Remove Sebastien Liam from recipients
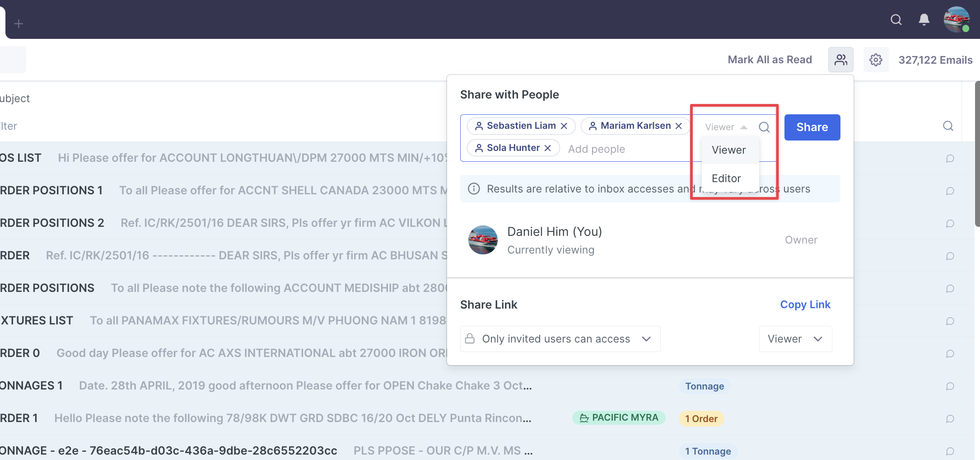 click(564, 126)
